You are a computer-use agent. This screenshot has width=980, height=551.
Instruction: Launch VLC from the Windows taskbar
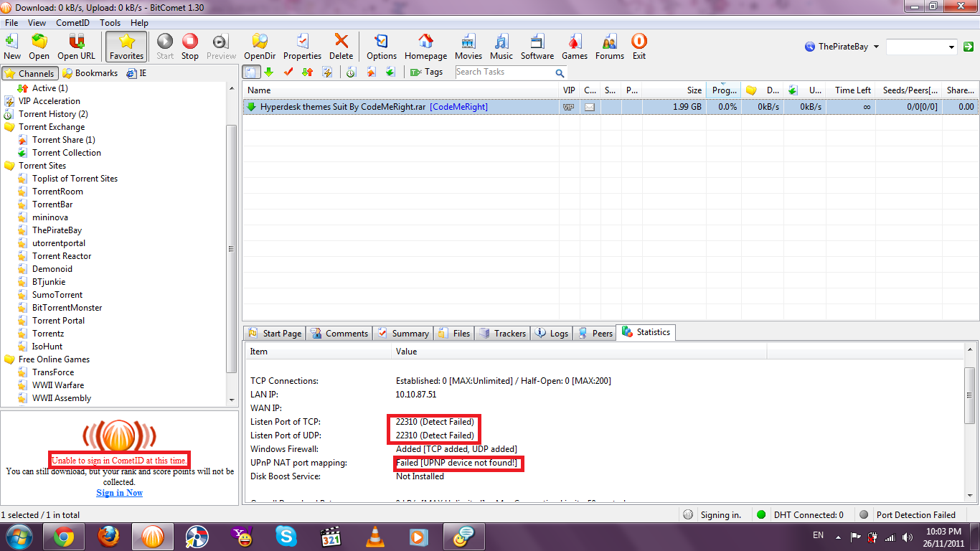pyautogui.click(x=374, y=537)
